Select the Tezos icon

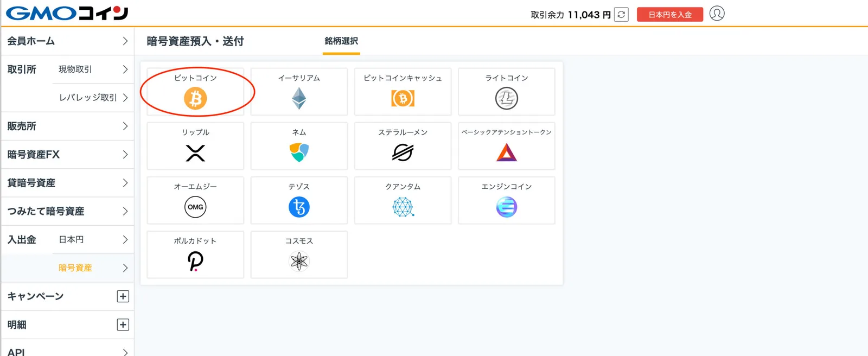coord(299,207)
